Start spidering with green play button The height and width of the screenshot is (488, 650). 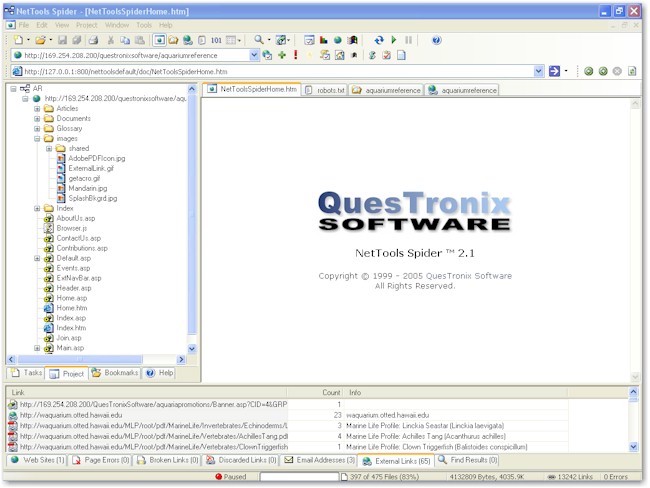(x=394, y=40)
